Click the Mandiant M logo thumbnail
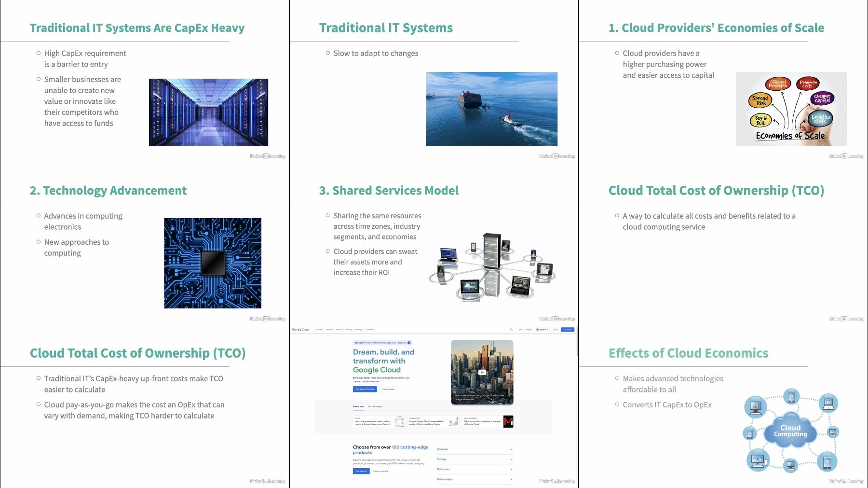 click(x=508, y=421)
